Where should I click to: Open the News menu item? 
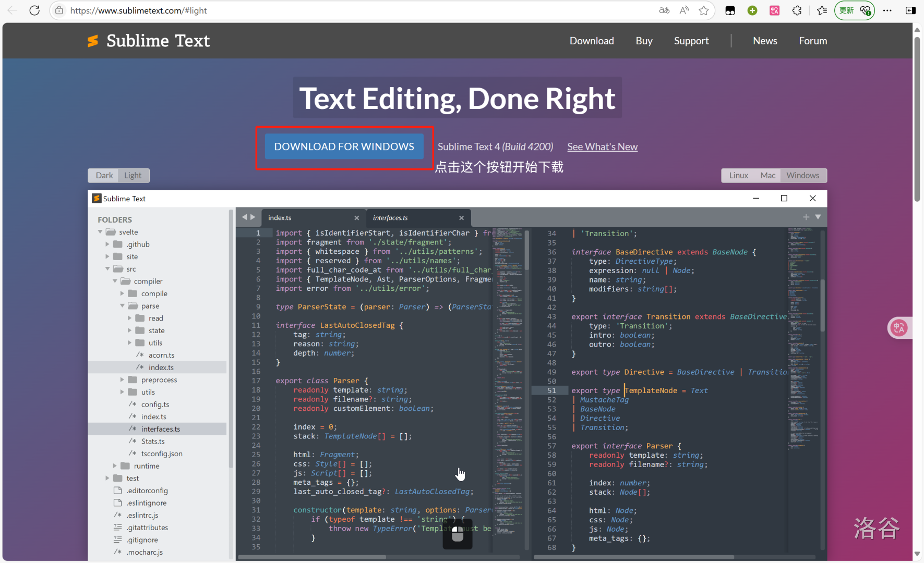pyautogui.click(x=764, y=41)
